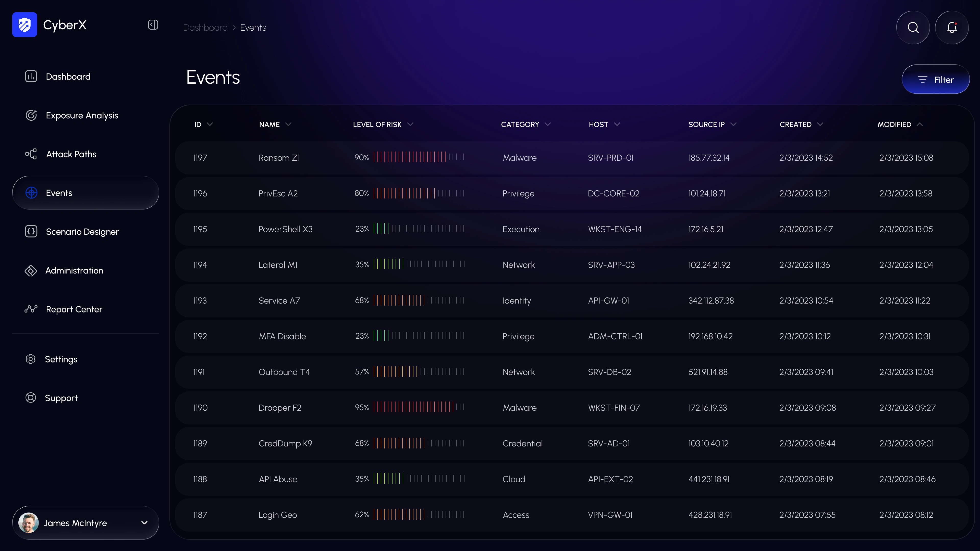The height and width of the screenshot is (551, 980).
Task: Click the Filter button
Action: coord(936,80)
